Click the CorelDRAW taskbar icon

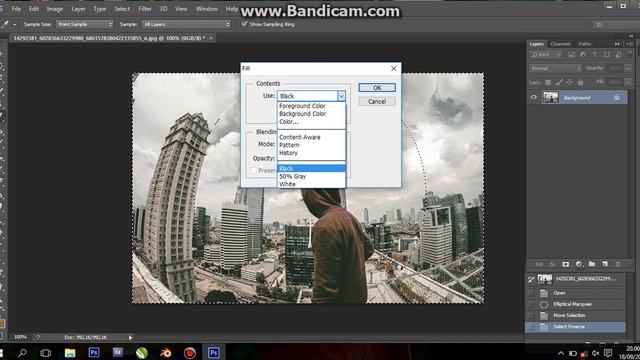[142, 352]
